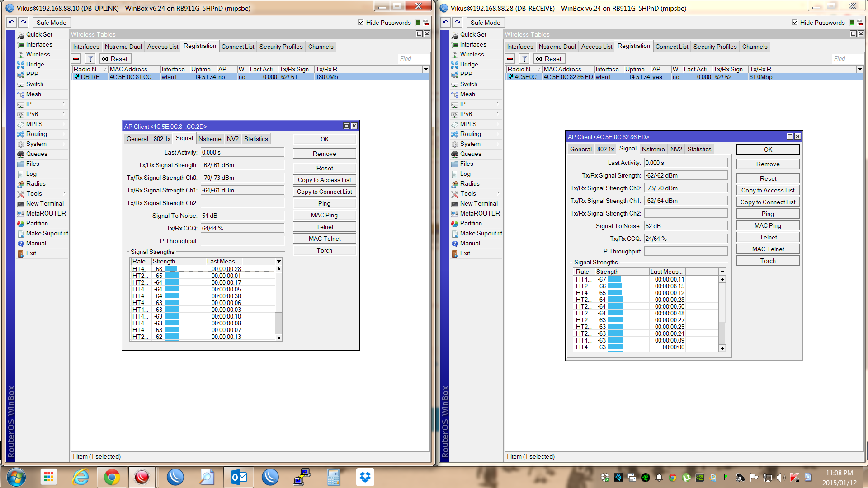Click scrollbar up arrow in 86:FD Signal Strengths list
868x488 pixels.
722,279
